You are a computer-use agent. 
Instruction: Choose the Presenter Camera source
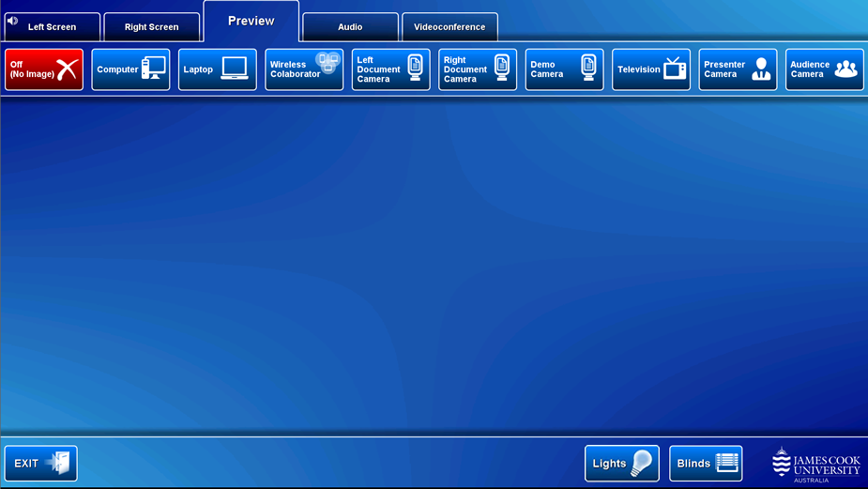tap(738, 69)
